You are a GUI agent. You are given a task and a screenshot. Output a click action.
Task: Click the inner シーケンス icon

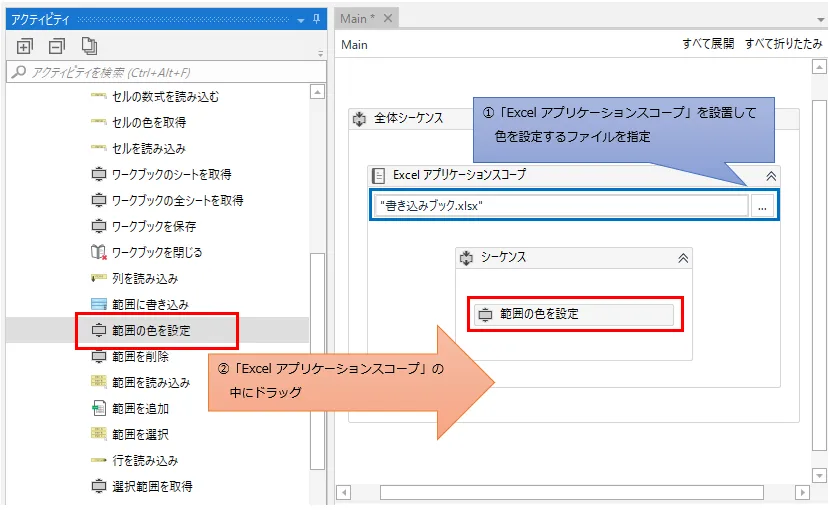pos(466,258)
